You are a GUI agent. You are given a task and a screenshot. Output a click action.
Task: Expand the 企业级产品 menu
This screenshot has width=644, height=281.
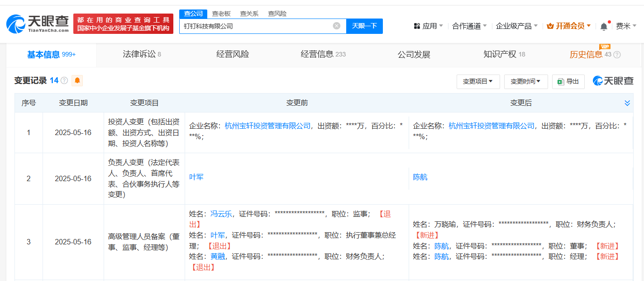517,26
